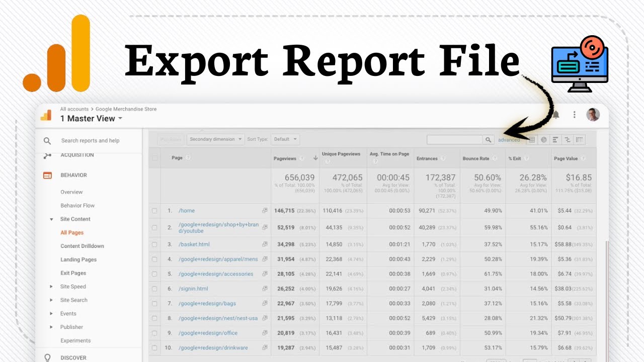Open the Landing Pages report

pos(78,260)
